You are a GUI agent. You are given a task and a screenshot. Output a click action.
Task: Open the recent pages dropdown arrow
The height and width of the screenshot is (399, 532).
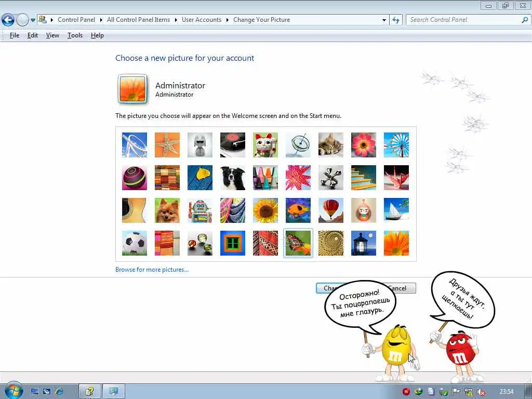click(x=33, y=20)
